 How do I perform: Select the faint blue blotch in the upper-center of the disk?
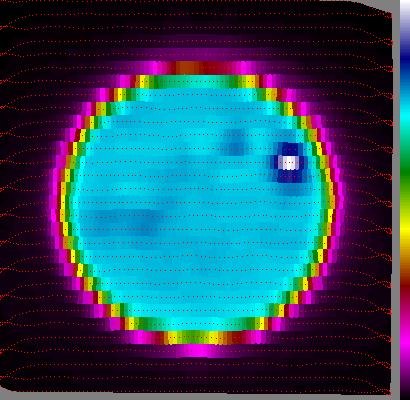coord(234,142)
